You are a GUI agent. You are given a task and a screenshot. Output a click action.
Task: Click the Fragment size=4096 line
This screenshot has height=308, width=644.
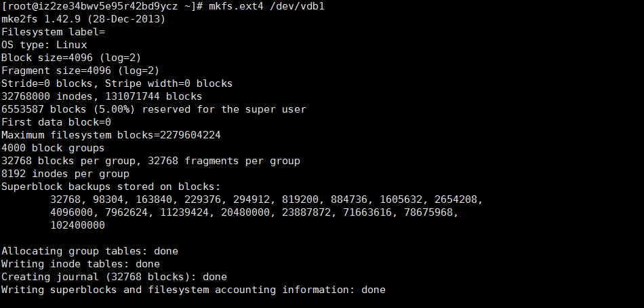(x=81, y=71)
